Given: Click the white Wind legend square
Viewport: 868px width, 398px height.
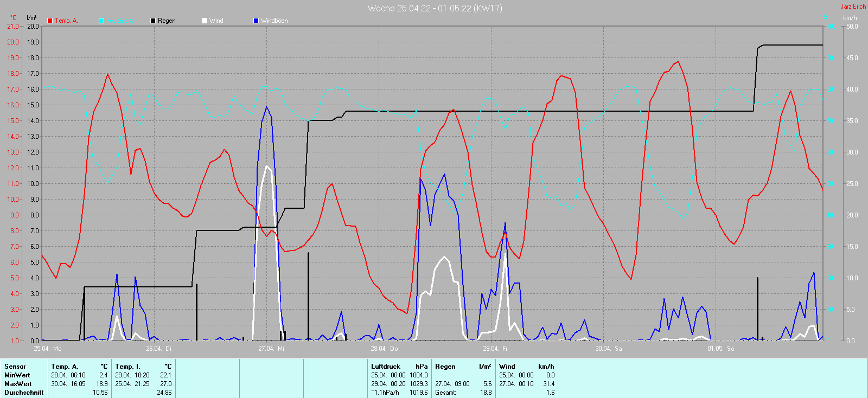Looking at the screenshot, I should 205,21.
